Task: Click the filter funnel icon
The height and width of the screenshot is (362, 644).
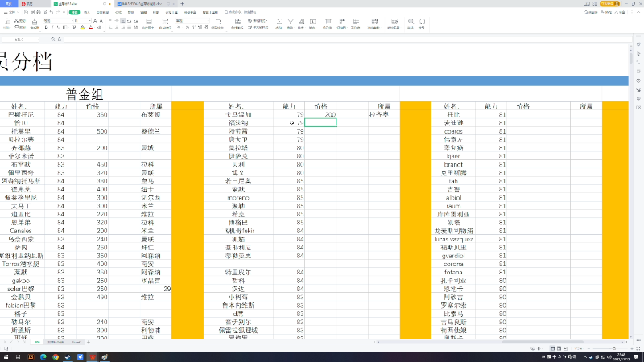Action: pos(291,23)
